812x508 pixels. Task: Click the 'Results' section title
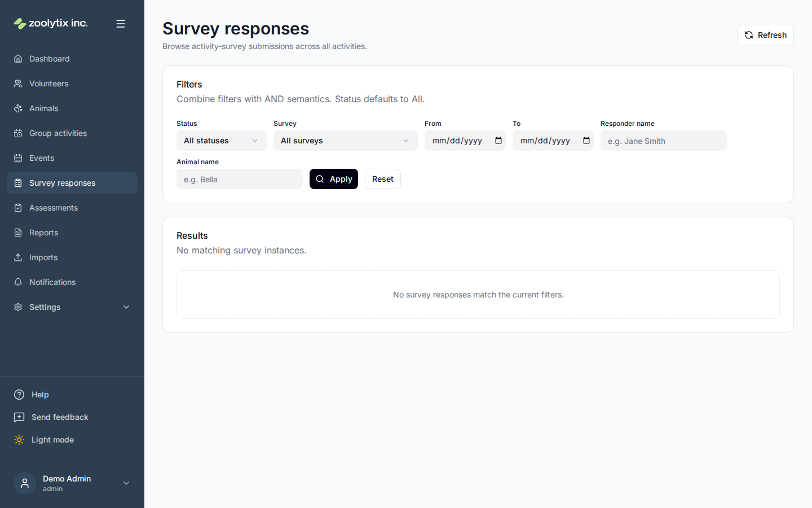tap(192, 235)
